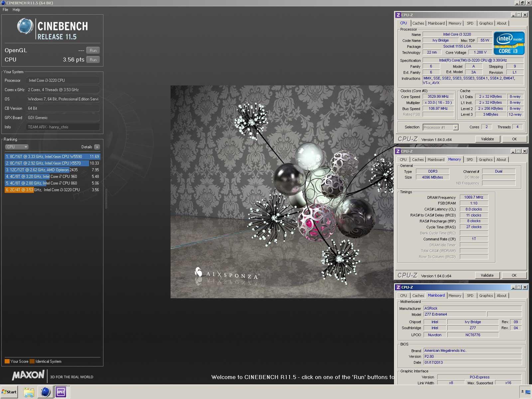Click the MAXON logo
532x399 pixels.
(x=28, y=375)
